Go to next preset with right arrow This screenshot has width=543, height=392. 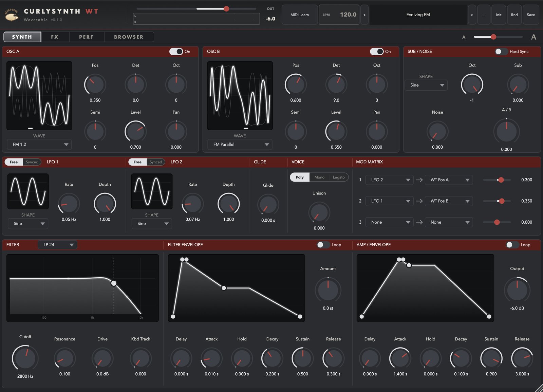point(472,15)
